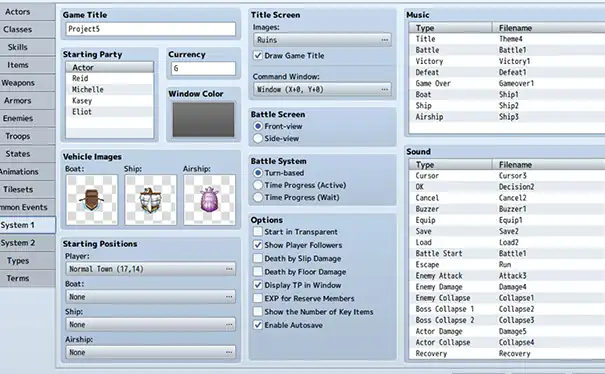
Task: Uncheck Draw Game Title
Action: point(258,55)
